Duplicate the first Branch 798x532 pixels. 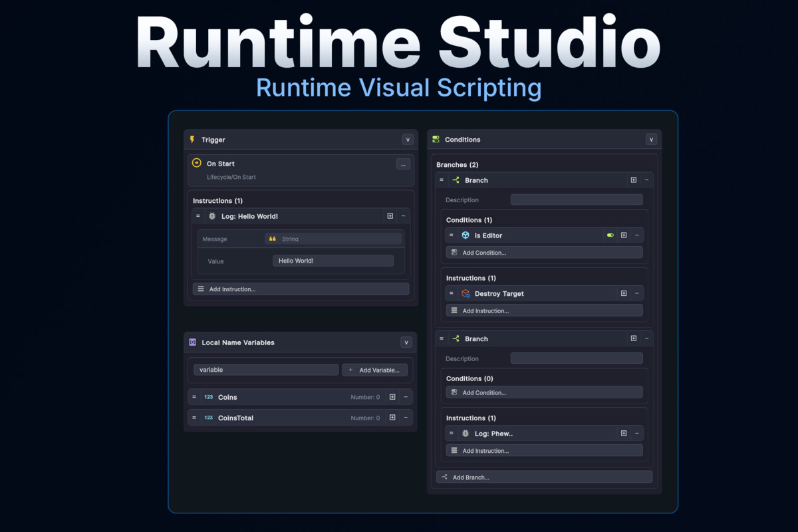coord(634,180)
